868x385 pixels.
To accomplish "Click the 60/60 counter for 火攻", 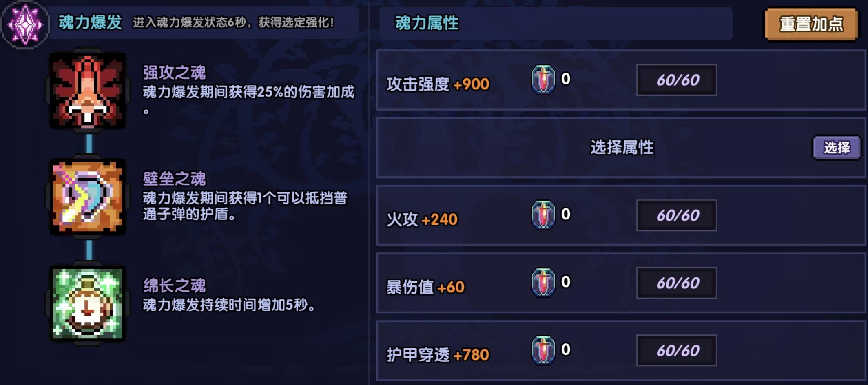I will [x=676, y=215].
